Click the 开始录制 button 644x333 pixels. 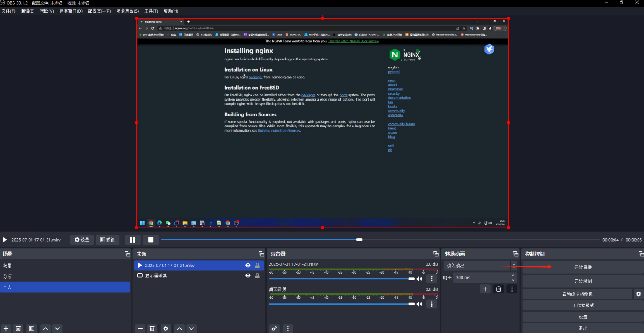(583, 281)
